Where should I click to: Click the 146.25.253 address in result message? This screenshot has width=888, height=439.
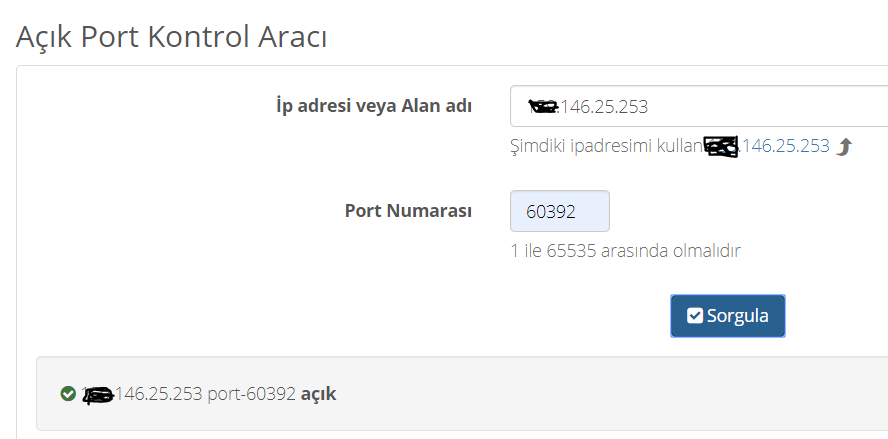[159, 394]
